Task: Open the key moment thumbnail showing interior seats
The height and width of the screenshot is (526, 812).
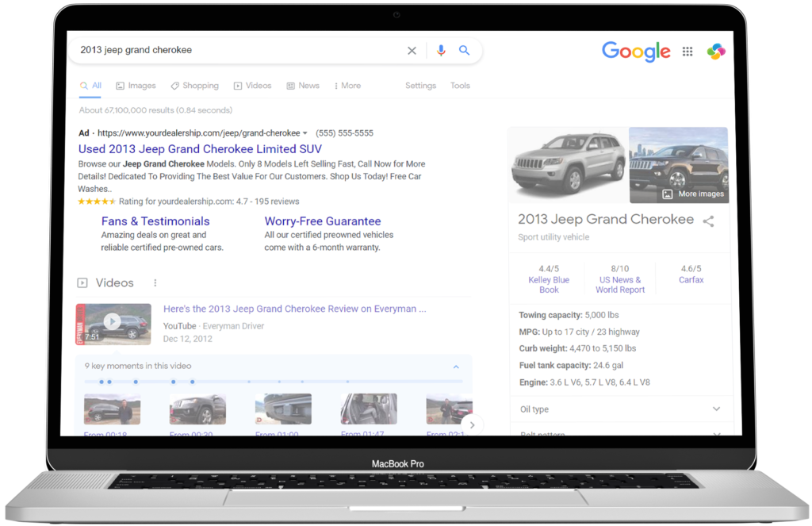Action: pyautogui.click(x=369, y=409)
